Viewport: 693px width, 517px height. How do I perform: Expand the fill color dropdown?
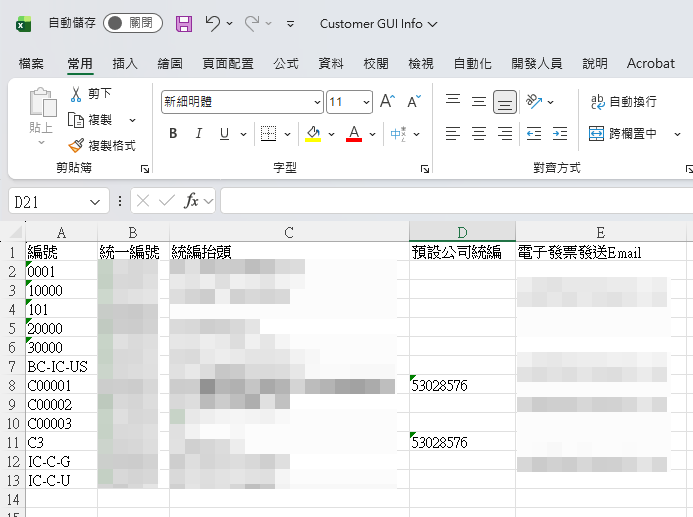[x=331, y=134]
